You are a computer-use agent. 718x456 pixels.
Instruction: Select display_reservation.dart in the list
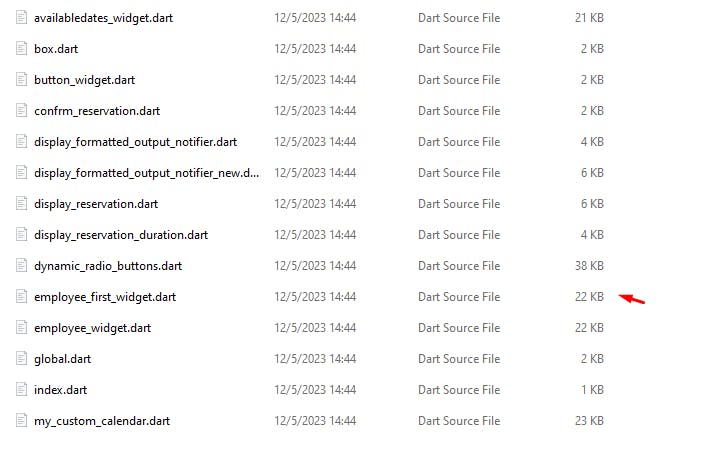[x=96, y=204]
